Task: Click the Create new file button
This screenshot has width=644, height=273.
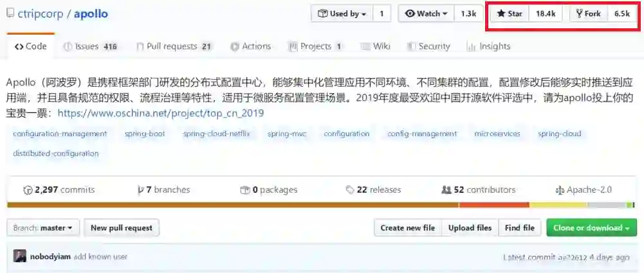Action: [407, 228]
